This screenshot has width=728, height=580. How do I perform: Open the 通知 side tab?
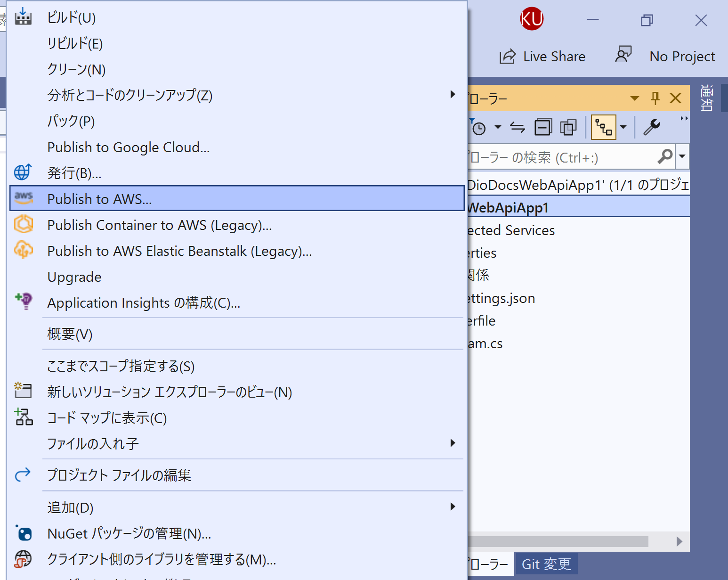click(x=706, y=98)
